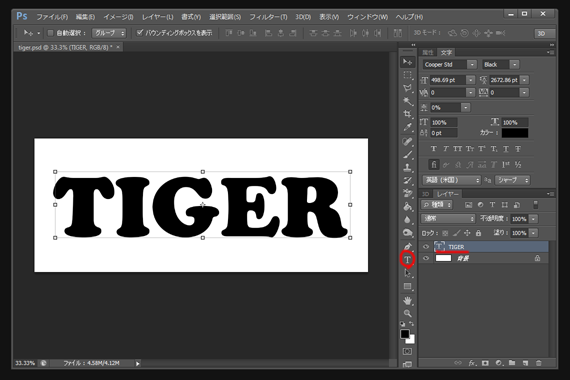
Task: Open the layer blend mode dropdown
Action: 448,219
